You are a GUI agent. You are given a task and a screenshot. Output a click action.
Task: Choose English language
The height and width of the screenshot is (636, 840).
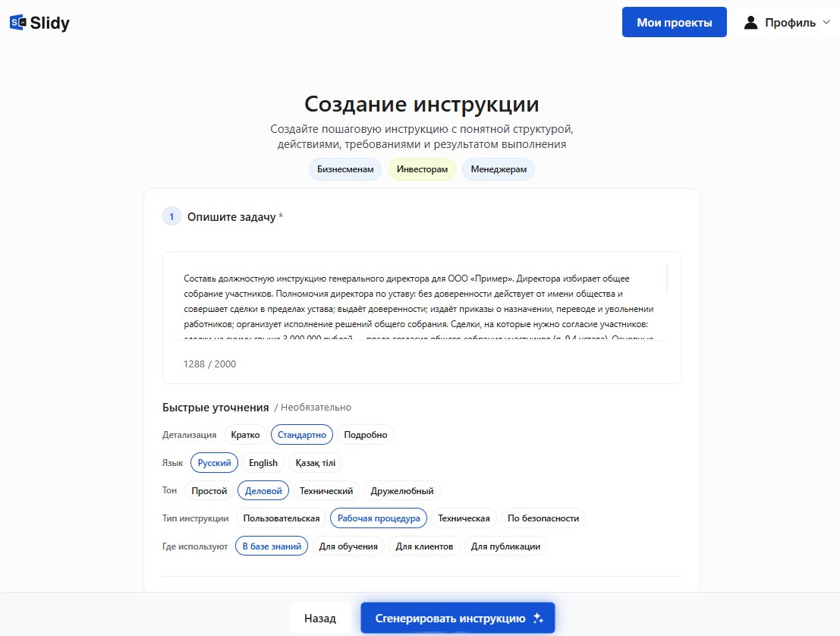pyautogui.click(x=263, y=463)
